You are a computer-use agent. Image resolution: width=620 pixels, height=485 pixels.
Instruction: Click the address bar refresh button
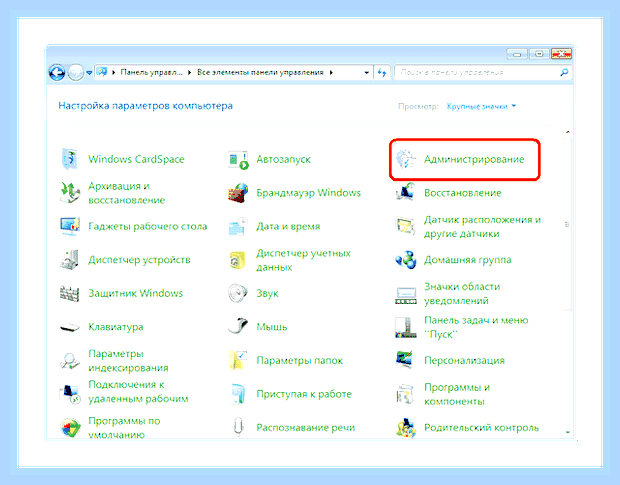(x=382, y=72)
